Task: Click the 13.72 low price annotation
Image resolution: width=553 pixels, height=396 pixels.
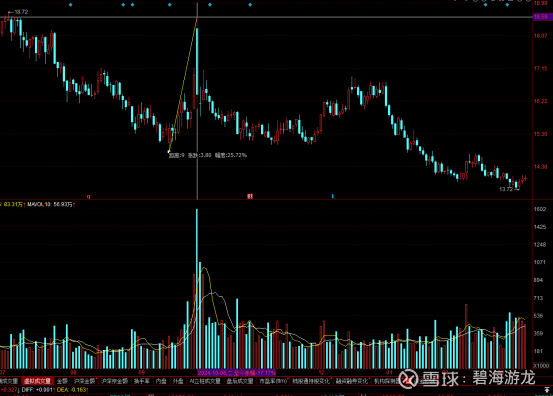Action: pyautogui.click(x=506, y=189)
